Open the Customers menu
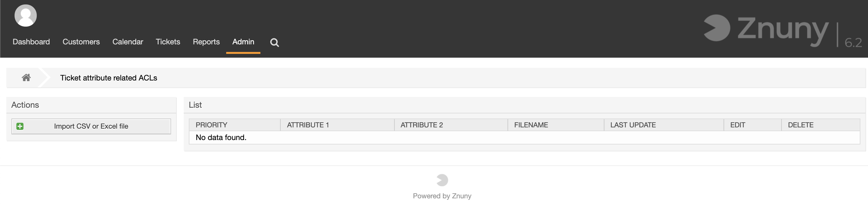Viewport: 868px width, 211px height. tap(81, 42)
